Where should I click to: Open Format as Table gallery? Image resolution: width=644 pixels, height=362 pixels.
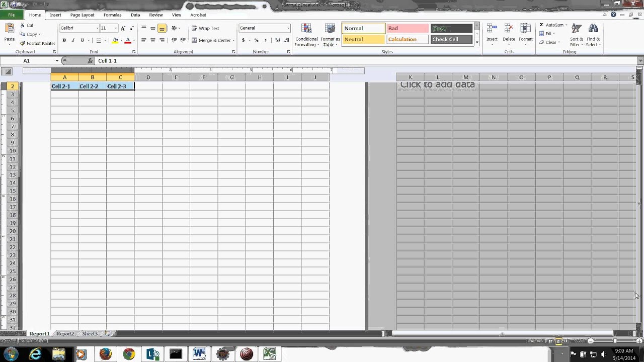330,35
